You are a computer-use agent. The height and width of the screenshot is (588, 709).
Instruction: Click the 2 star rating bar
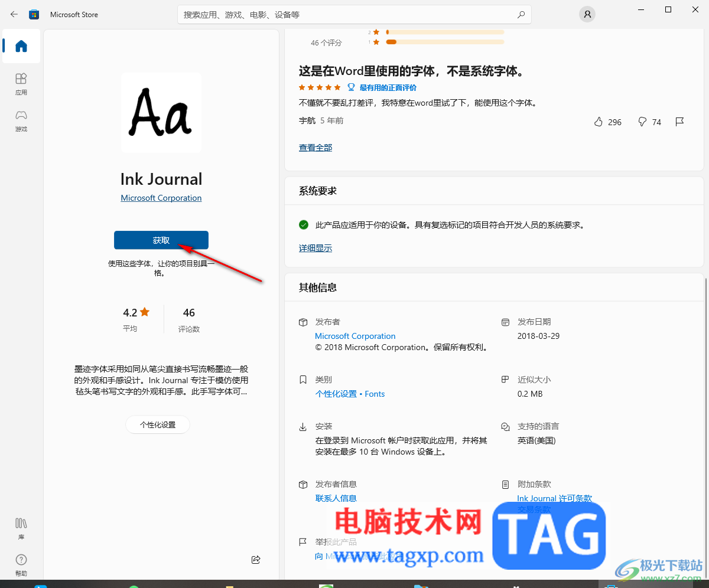point(445,32)
